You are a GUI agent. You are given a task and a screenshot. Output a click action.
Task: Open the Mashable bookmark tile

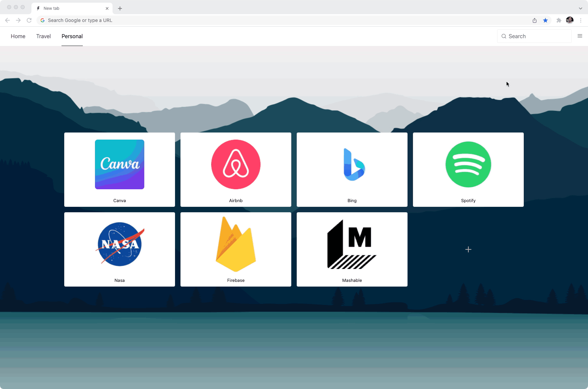(x=352, y=249)
